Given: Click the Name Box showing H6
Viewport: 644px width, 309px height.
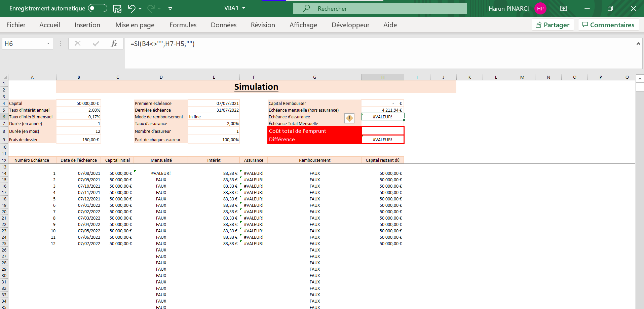Looking at the screenshot, I should pyautogui.click(x=24, y=44).
